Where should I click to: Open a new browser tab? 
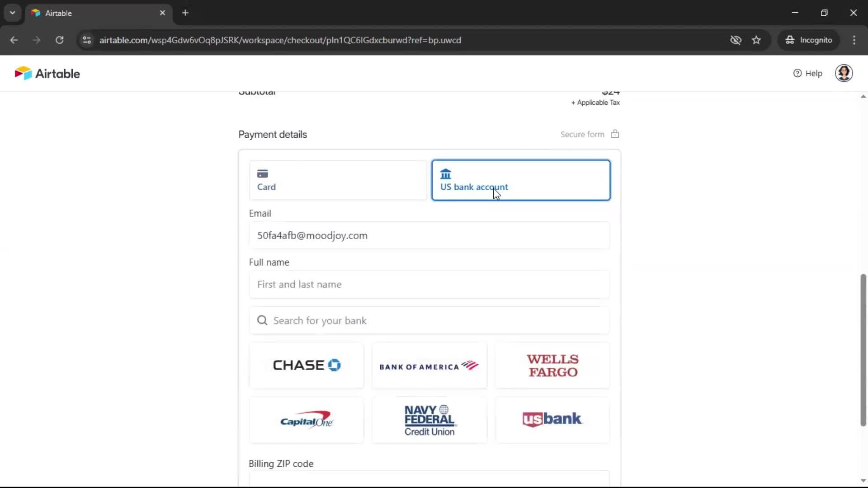[185, 13]
